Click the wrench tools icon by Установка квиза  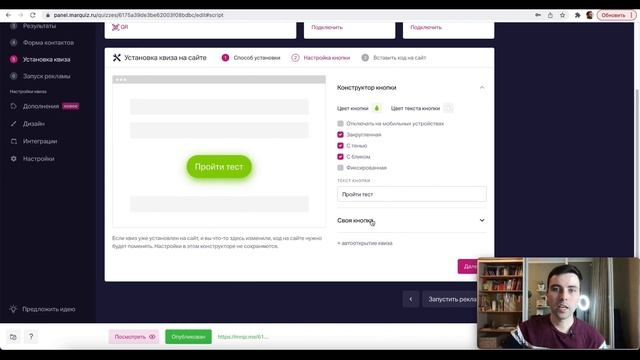click(117, 58)
